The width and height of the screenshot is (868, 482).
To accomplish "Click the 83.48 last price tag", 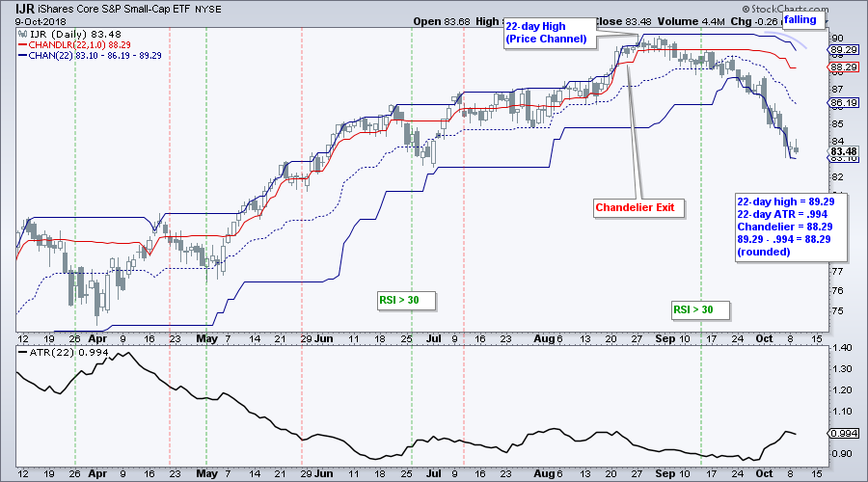I will coord(844,151).
